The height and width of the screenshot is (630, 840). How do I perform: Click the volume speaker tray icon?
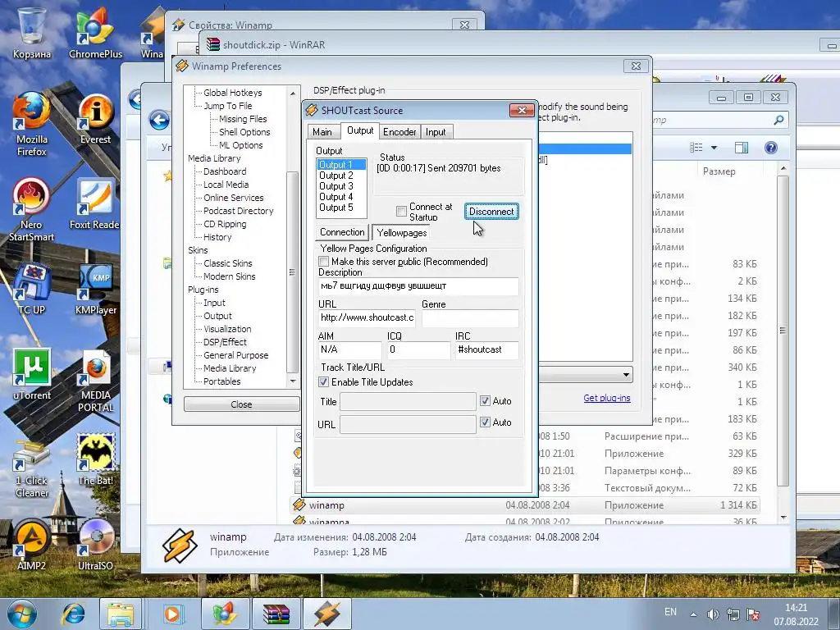click(713, 614)
